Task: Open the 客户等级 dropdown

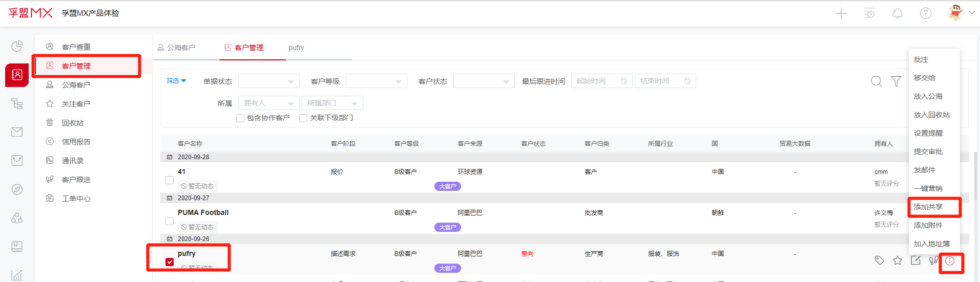Action: coord(376,81)
